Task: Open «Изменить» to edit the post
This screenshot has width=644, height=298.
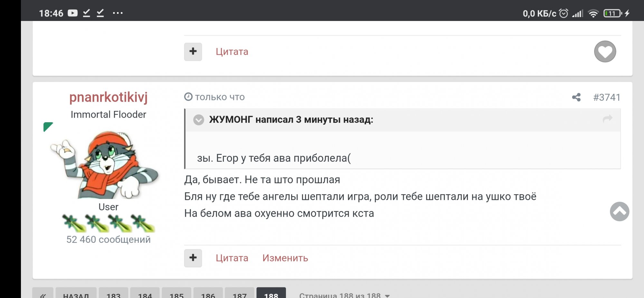Action: point(285,258)
